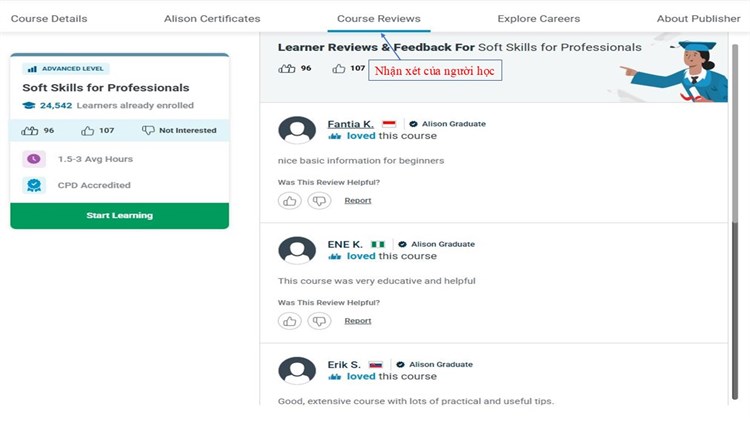
Task: Click flag icon next to Erik S.
Action: pos(376,365)
